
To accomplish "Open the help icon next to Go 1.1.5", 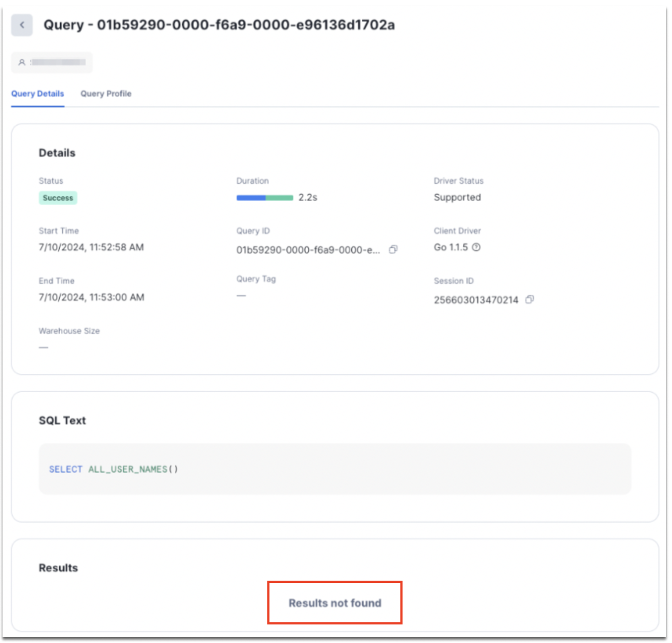I will click(x=476, y=247).
